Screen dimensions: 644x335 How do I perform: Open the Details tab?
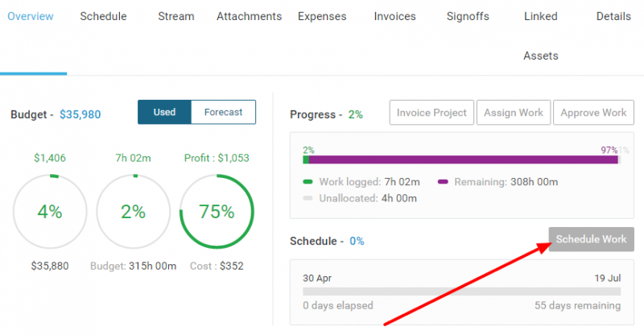[613, 16]
